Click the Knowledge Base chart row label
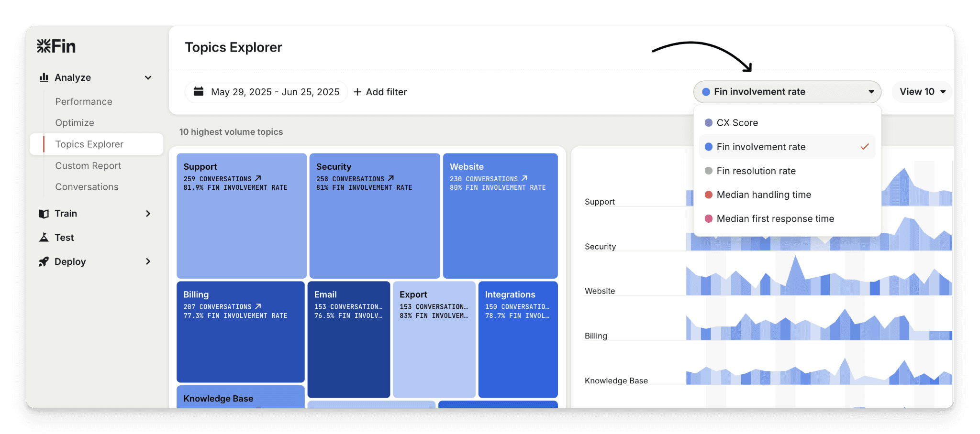The height and width of the screenshot is (434, 980). 616,381
